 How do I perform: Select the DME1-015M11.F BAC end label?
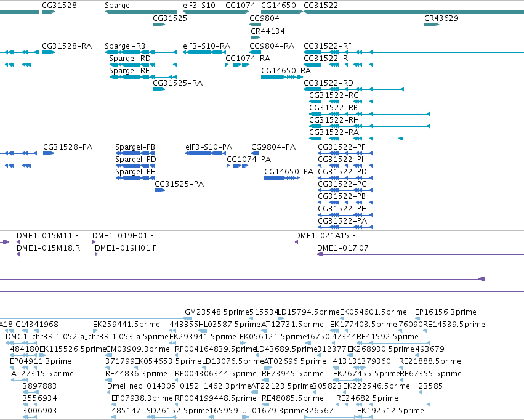(48, 236)
